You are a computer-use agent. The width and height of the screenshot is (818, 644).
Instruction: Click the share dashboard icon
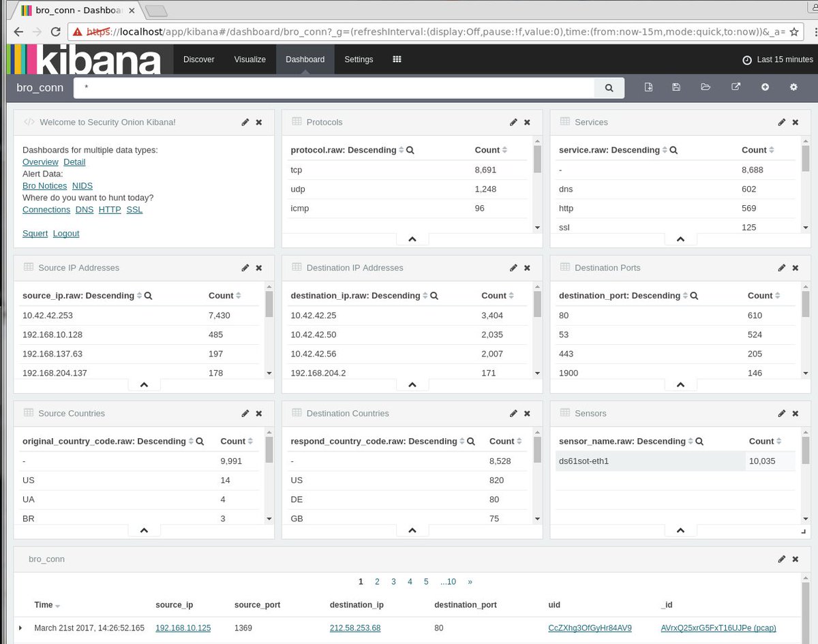(736, 87)
